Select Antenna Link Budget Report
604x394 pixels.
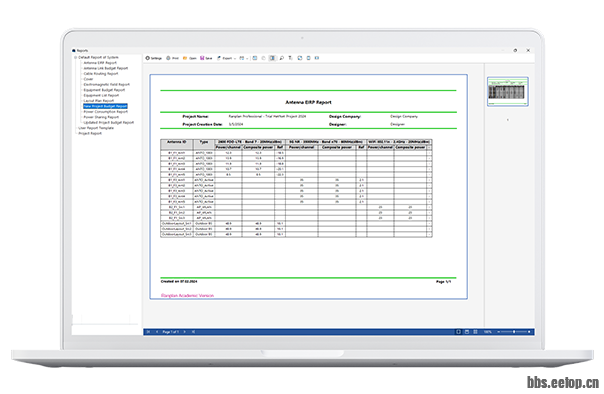106,68
